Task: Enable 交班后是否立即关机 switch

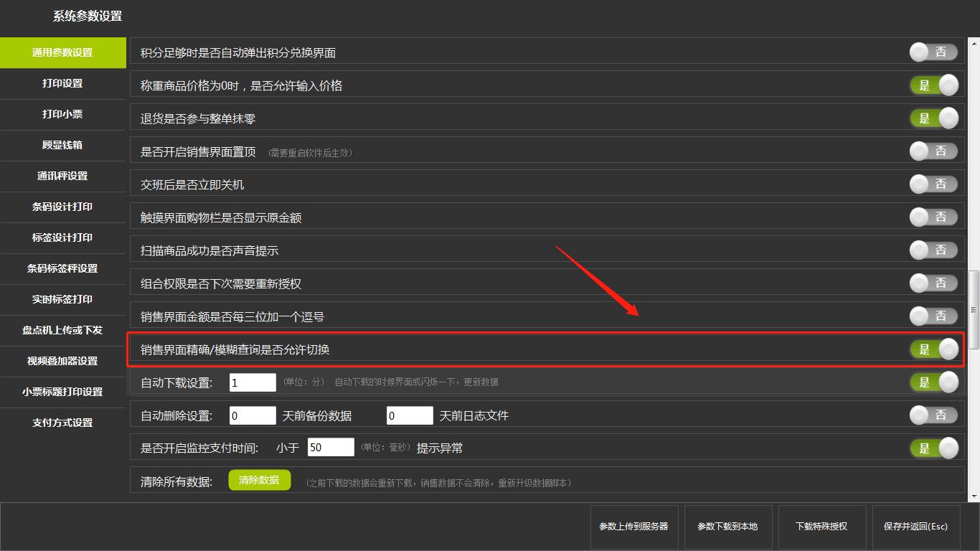Action: tap(933, 184)
